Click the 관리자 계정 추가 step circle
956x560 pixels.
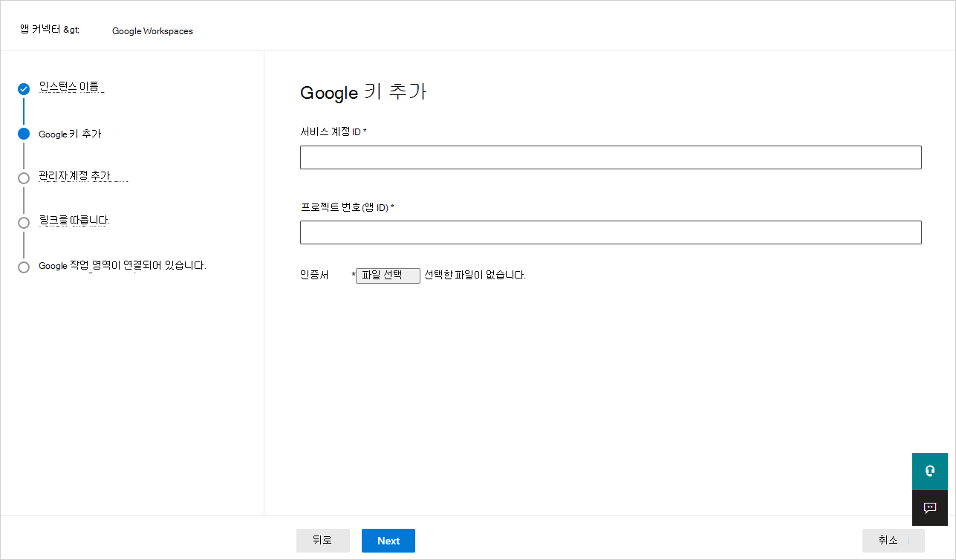click(x=24, y=178)
